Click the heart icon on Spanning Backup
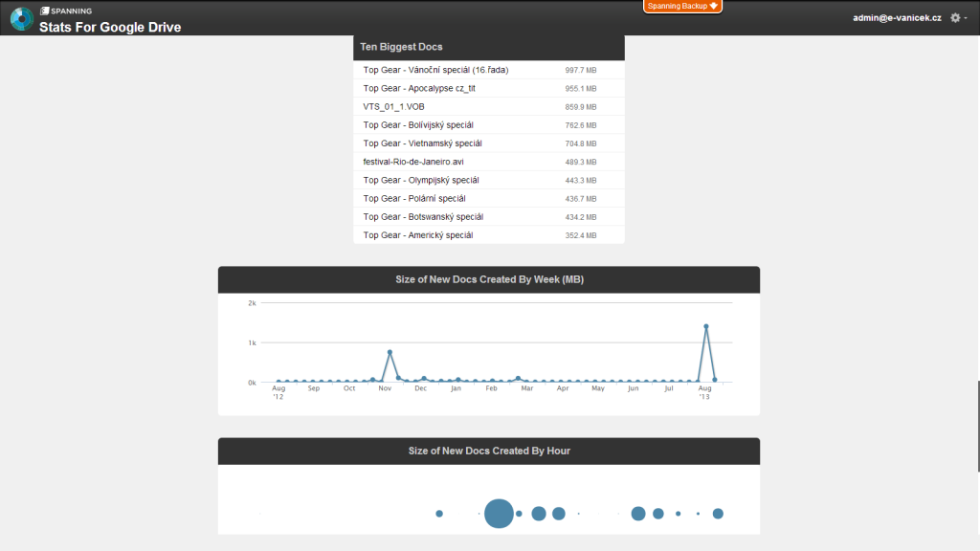This screenshot has height=551, width=980. tap(714, 6)
